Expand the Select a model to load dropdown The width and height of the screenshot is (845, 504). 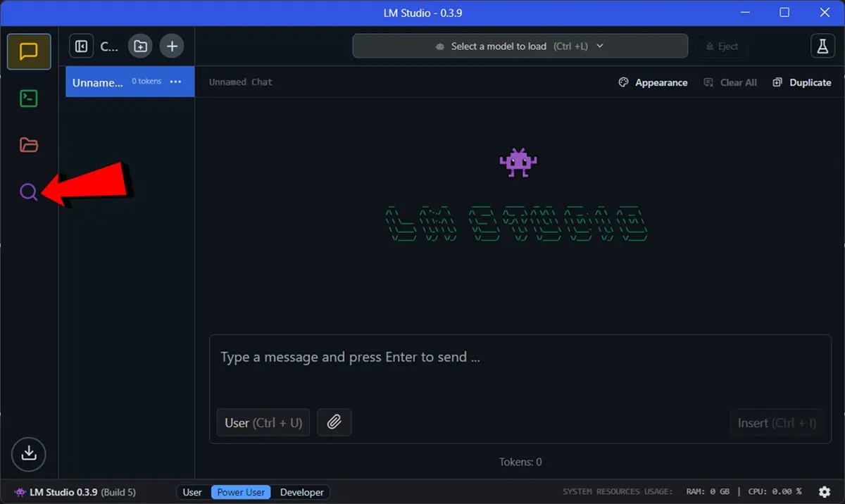(x=520, y=46)
